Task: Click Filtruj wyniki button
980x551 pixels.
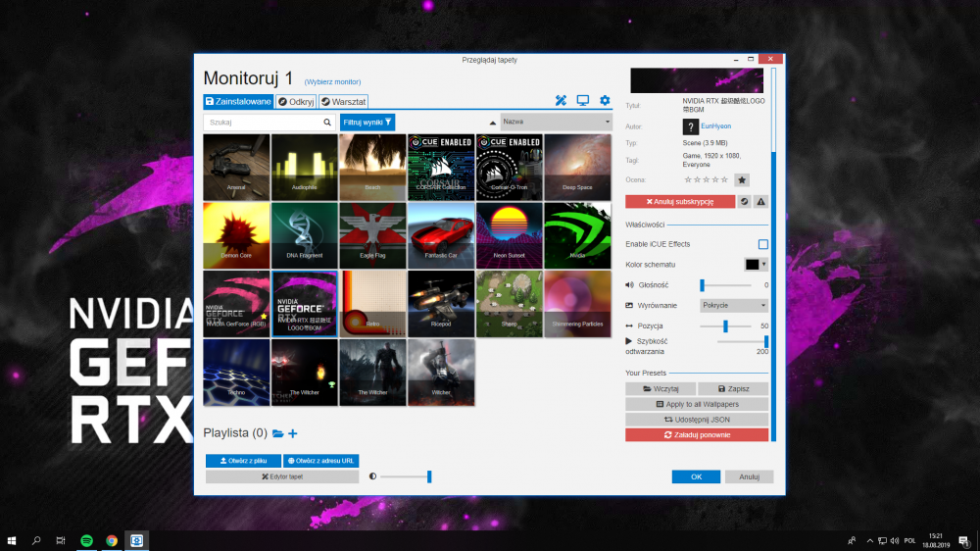Action: tap(367, 123)
